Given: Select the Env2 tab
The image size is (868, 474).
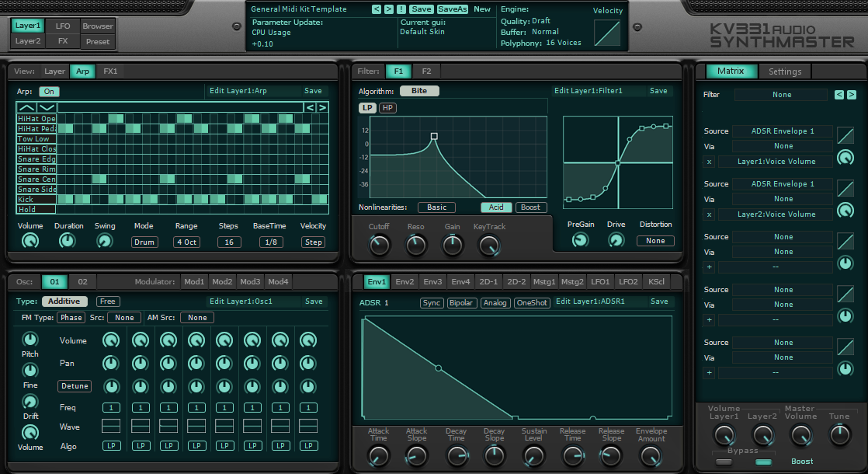Looking at the screenshot, I should [404, 282].
